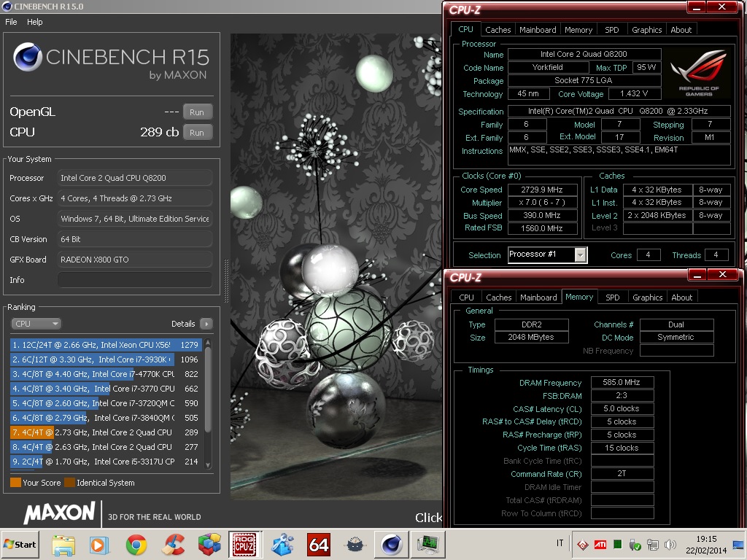Click the Identical System brown legend swatch
The image size is (747, 560).
69,483
